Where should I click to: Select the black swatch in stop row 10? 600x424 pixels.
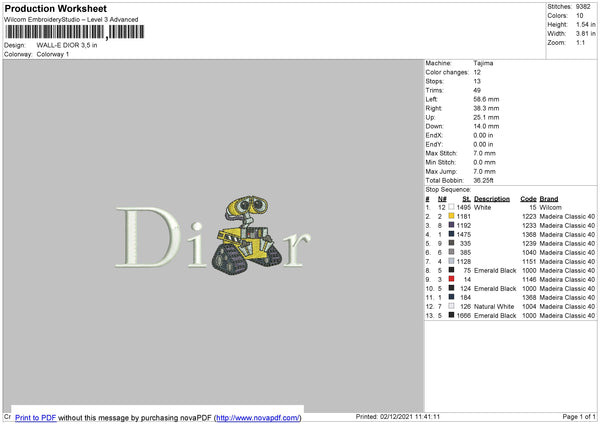[452, 288]
